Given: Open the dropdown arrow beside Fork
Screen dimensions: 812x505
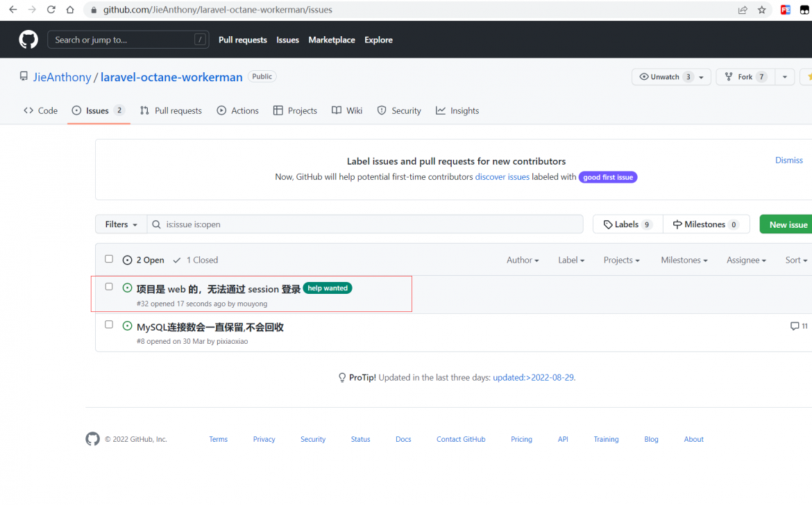Looking at the screenshot, I should pyautogui.click(x=784, y=76).
